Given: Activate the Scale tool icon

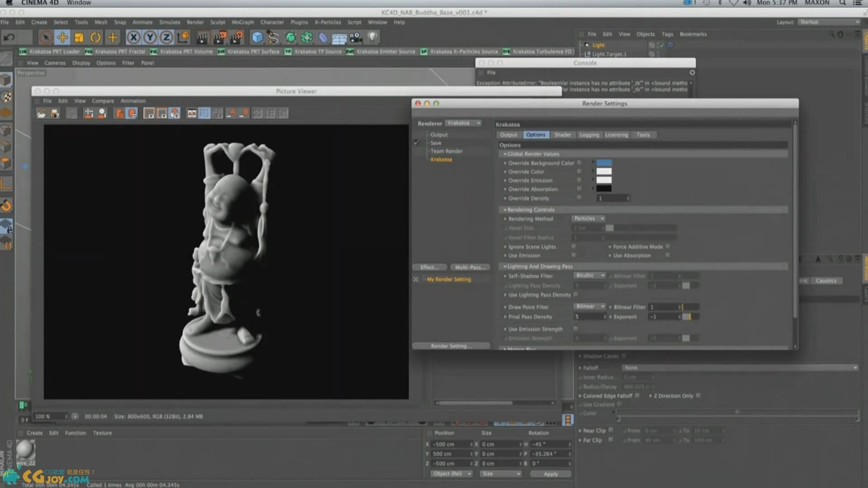Looking at the screenshot, I should [x=79, y=38].
